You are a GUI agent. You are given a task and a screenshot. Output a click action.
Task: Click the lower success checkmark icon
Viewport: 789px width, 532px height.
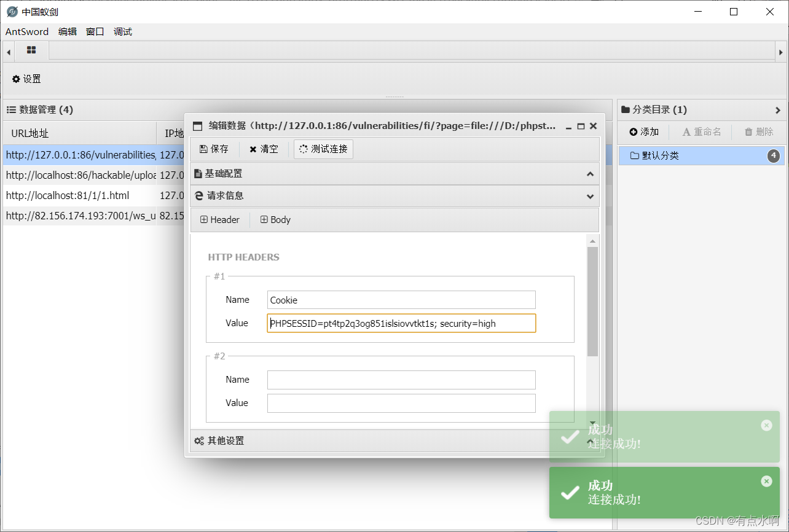coord(570,493)
